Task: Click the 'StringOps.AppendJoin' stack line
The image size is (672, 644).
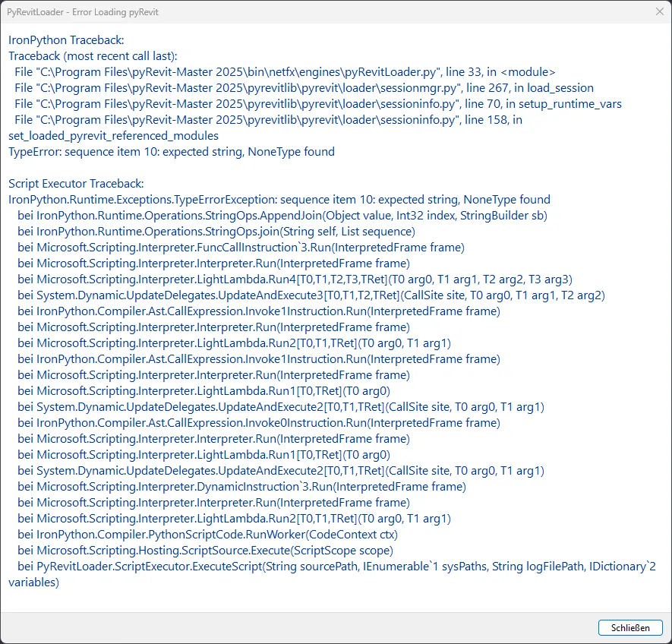Action: [282, 215]
